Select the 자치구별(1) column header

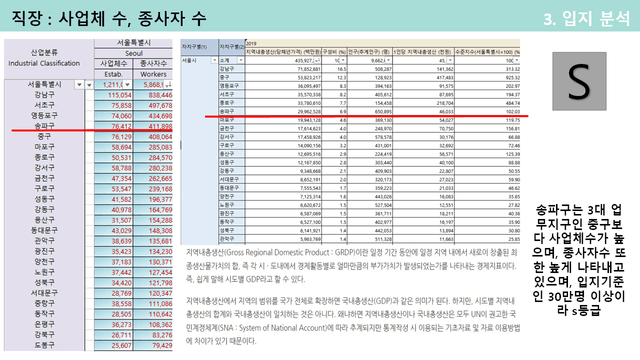pos(199,47)
